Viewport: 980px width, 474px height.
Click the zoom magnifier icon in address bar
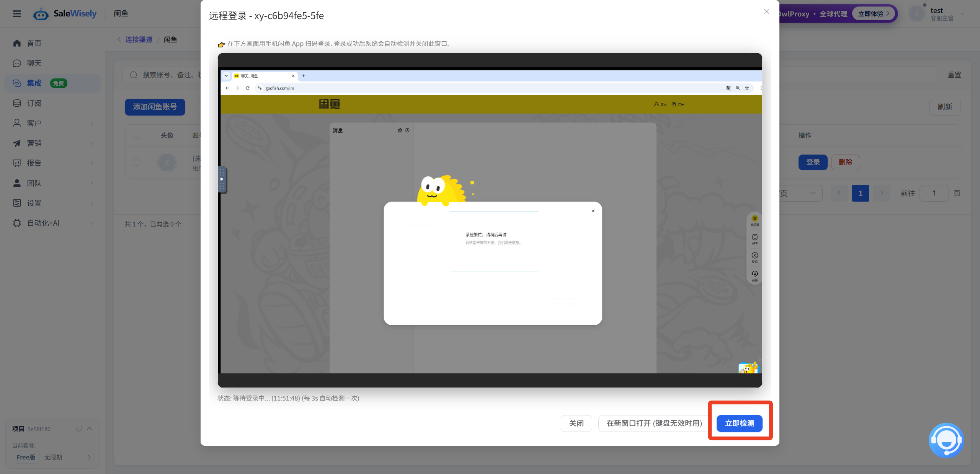[x=738, y=88]
